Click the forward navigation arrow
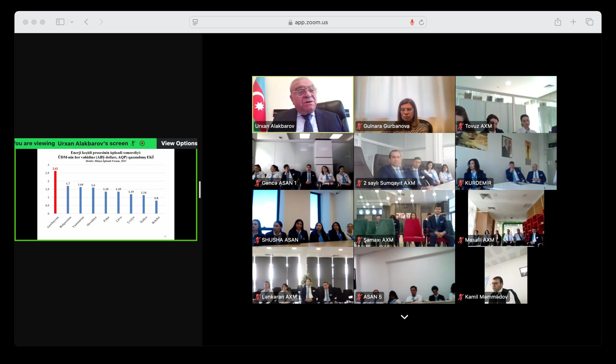Viewport: 616px width, 364px height. tap(101, 22)
